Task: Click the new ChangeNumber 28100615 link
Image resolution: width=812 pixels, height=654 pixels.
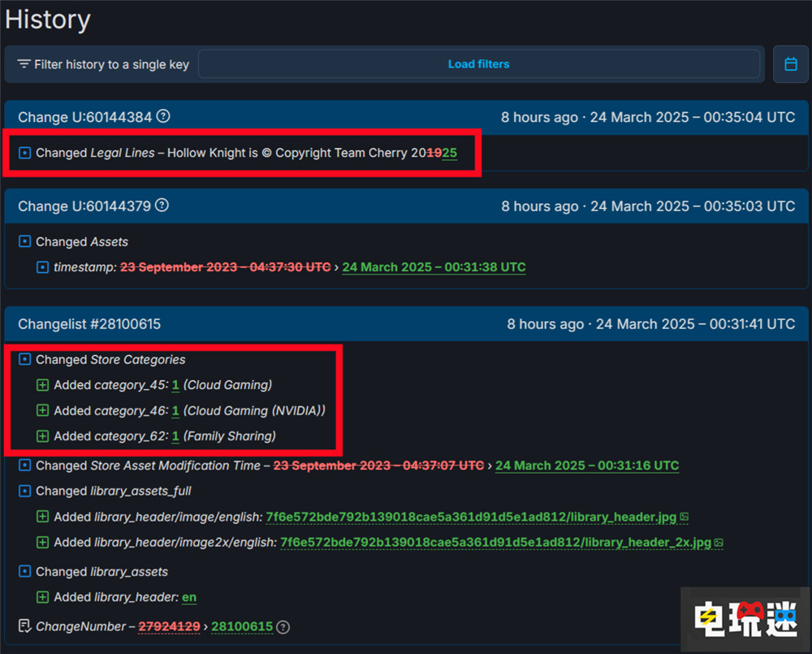Action: point(242,626)
